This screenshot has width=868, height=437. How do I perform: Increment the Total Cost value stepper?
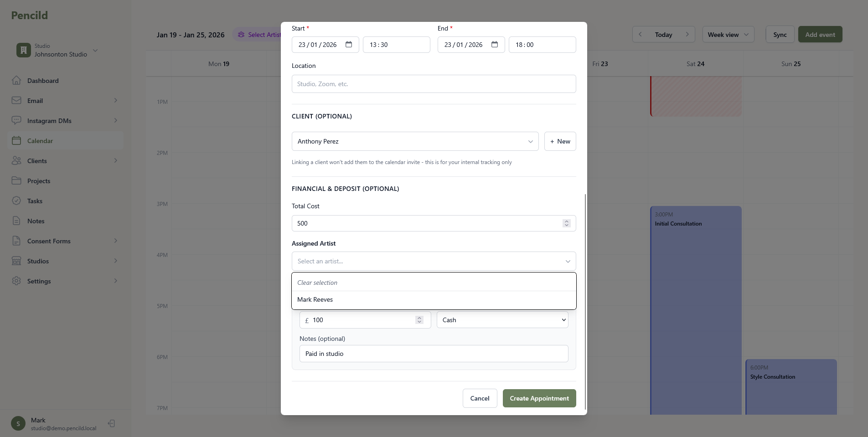[567, 221]
